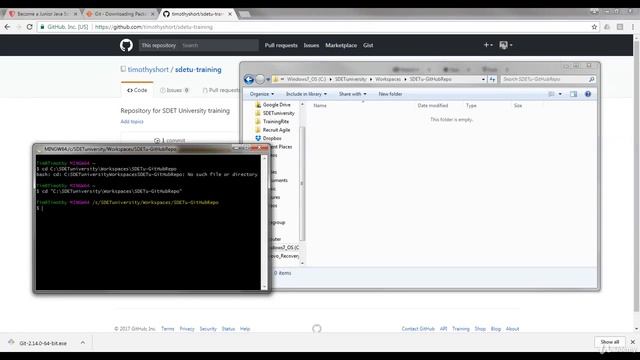The image size is (640, 360).
Task: Open Gist in GitHub top nav
Action: (x=368, y=45)
